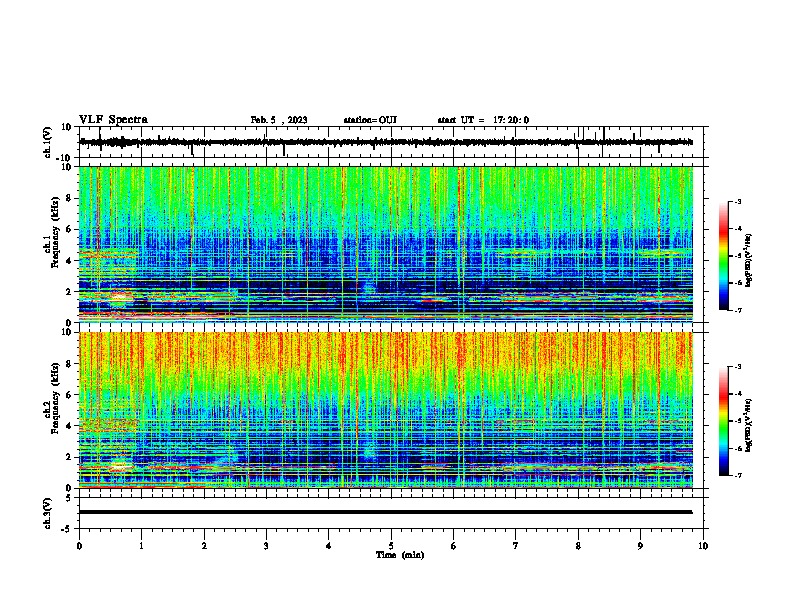Click the 'ch.3(V)' axis label
Screen dimensions: 792x612
pos(48,513)
